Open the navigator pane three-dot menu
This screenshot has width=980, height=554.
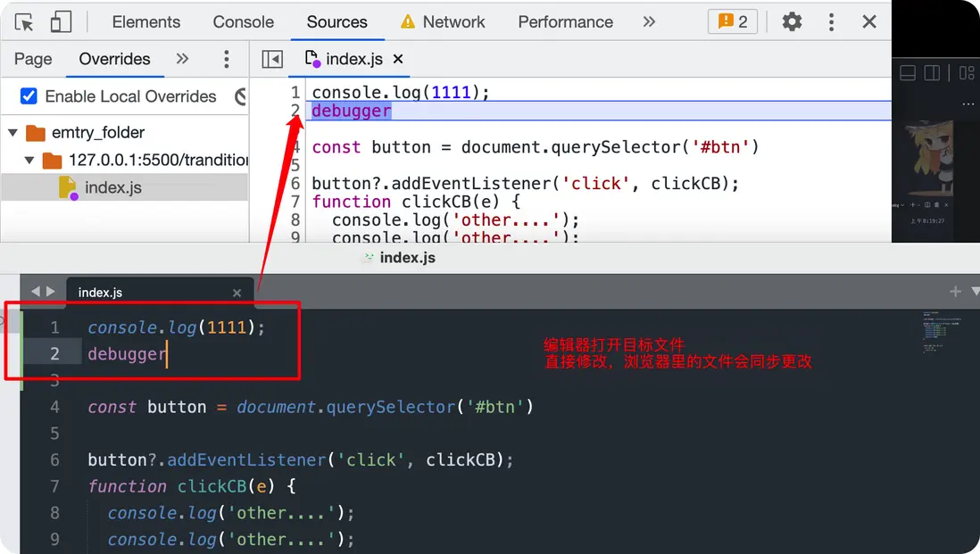pos(226,60)
